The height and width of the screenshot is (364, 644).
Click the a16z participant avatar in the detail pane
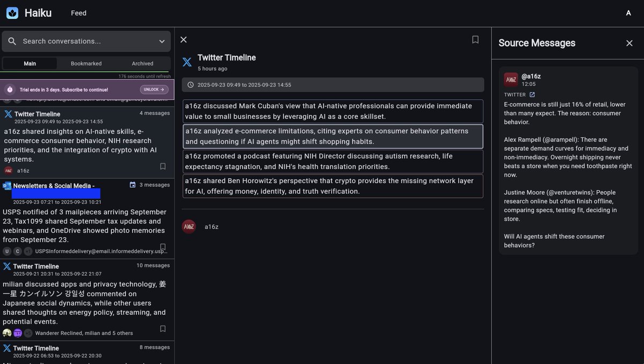[189, 227]
